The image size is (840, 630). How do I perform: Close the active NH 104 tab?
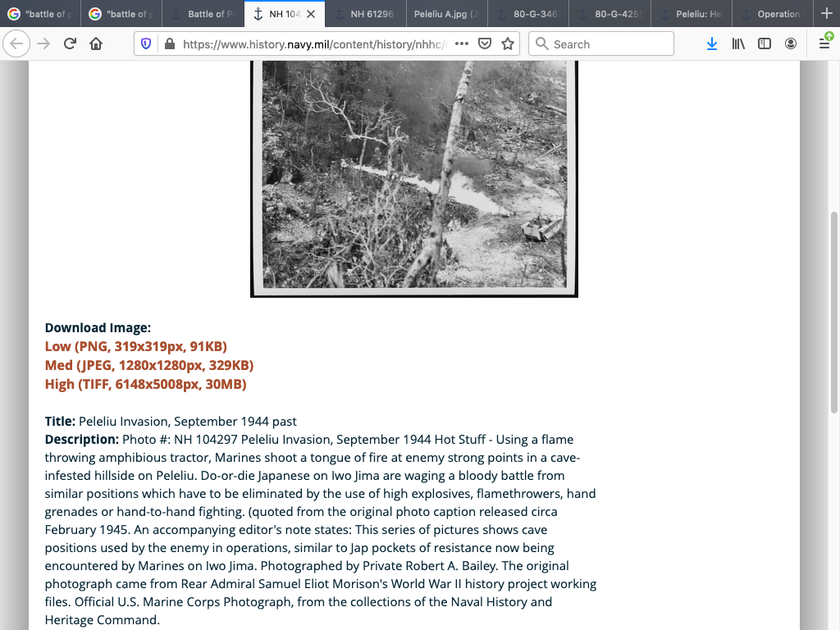click(311, 14)
